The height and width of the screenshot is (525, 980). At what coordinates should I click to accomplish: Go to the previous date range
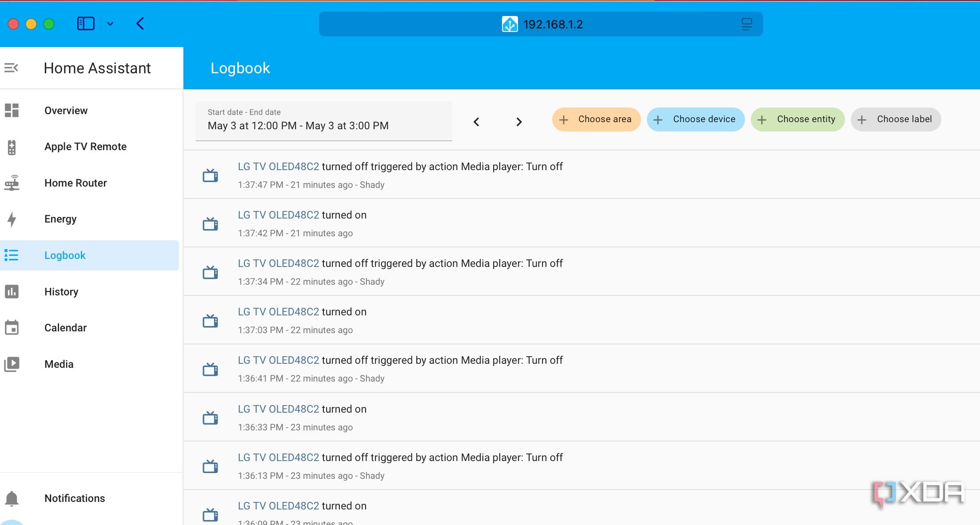click(476, 122)
